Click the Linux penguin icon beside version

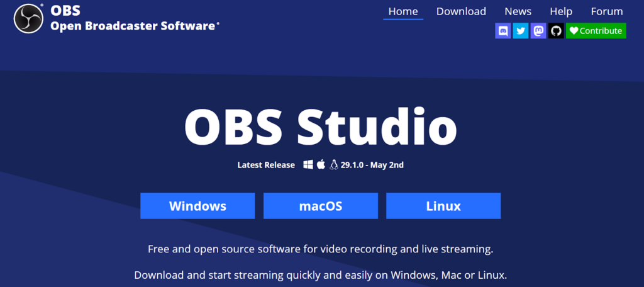tap(333, 165)
